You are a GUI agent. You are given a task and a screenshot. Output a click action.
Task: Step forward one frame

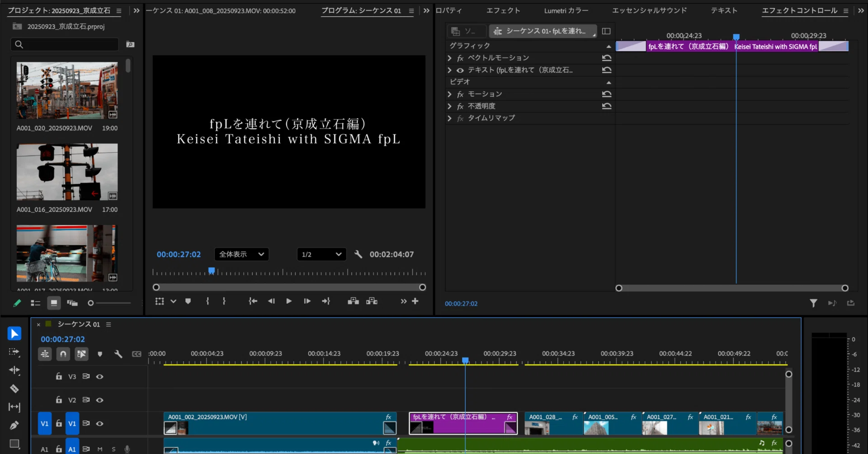click(x=307, y=301)
